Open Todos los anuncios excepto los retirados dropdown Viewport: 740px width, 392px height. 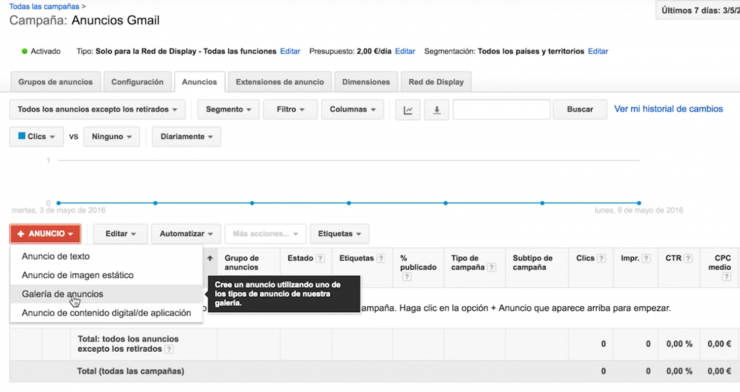(97, 109)
